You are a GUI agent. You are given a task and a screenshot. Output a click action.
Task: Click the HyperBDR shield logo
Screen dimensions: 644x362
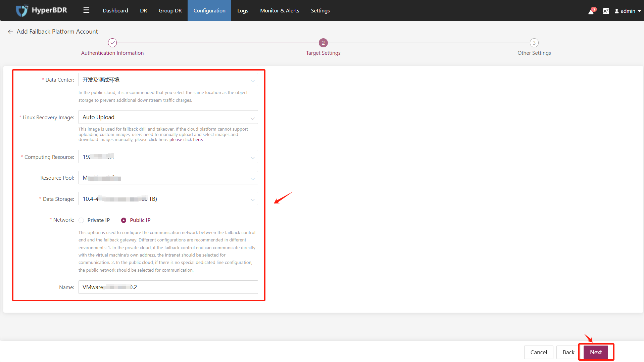tap(22, 10)
